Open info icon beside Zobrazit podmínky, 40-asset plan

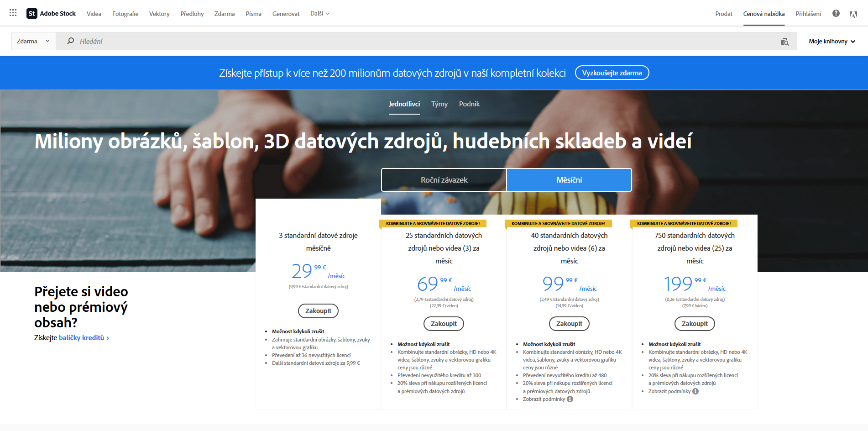pos(570,399)
